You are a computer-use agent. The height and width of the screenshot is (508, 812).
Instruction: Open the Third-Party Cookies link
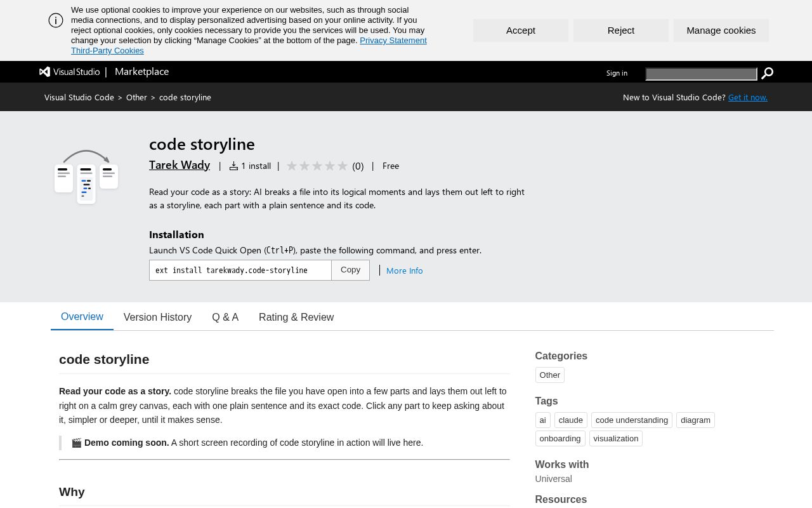tap(107, 50)
